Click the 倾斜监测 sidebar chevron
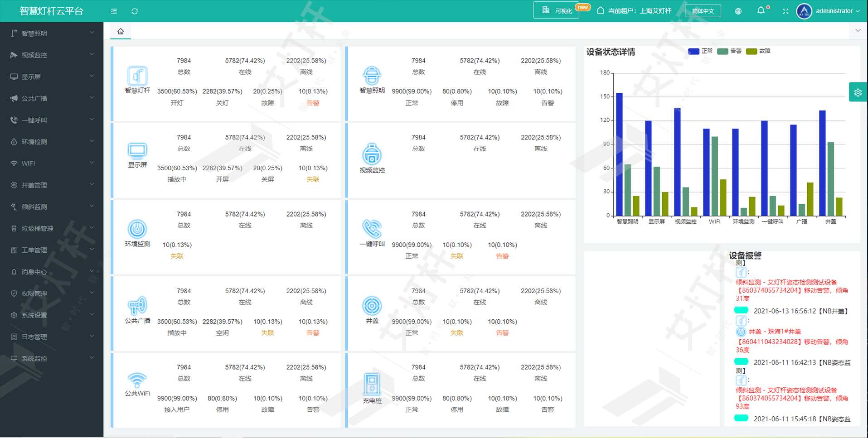 [x=92, y=206]
